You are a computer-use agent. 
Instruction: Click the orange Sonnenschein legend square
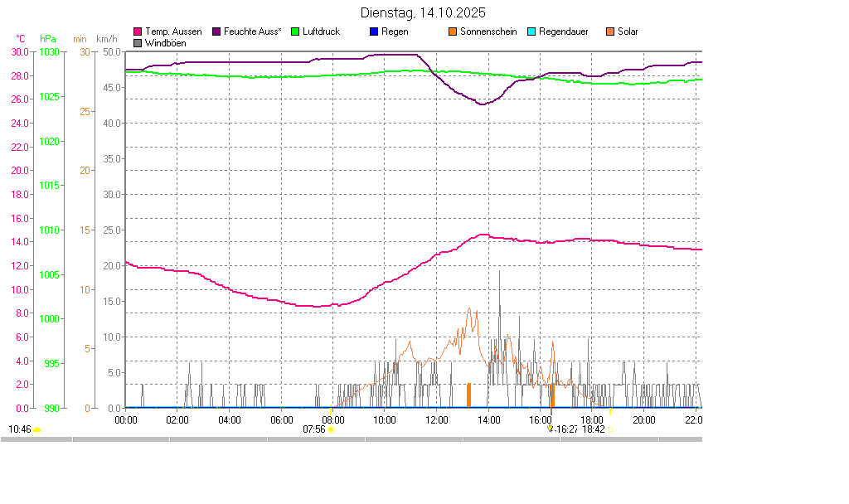click(453, 31)
